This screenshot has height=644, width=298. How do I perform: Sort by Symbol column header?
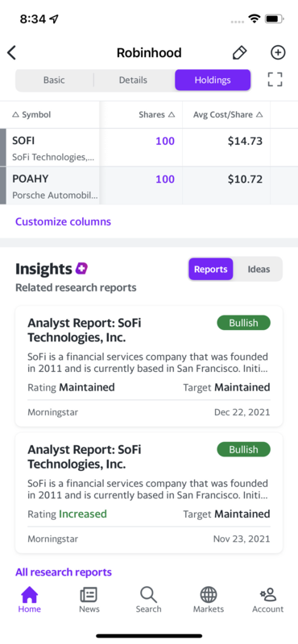click(31, 115)
